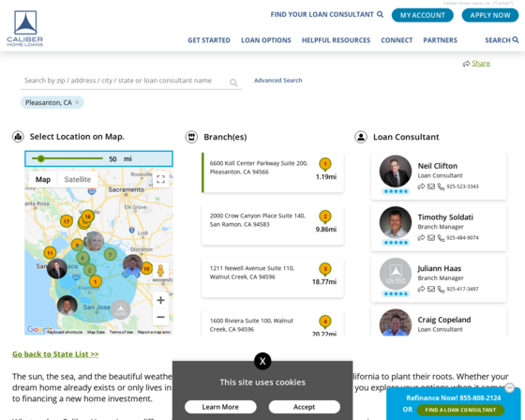Viewport: 525px width, 420px height.
Task: Click map marker numbered 10
Action: [x=146, y=269]
